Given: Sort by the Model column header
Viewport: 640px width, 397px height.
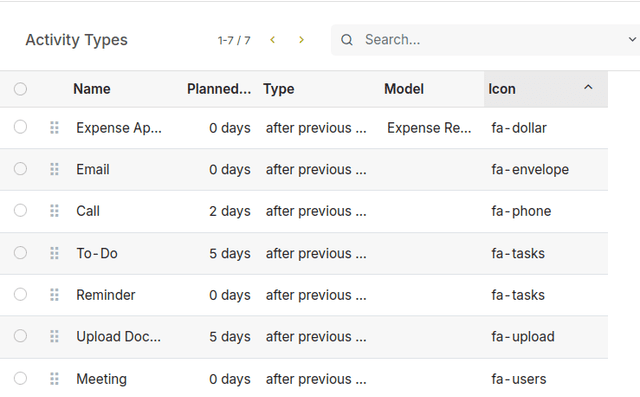Looking at the screenshot, I should click(x=404, y=89).
